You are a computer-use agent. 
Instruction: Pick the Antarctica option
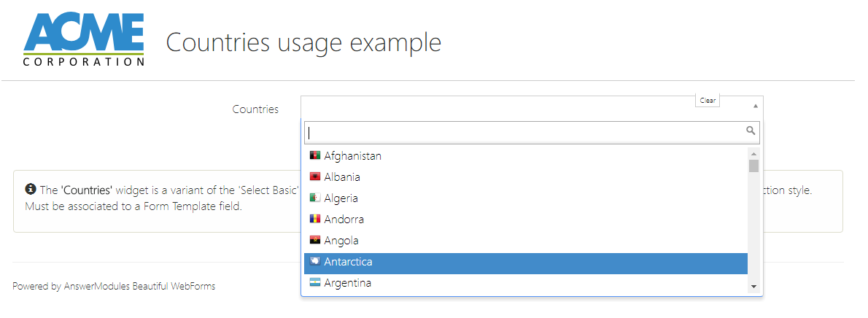click(x=348, y=261)
